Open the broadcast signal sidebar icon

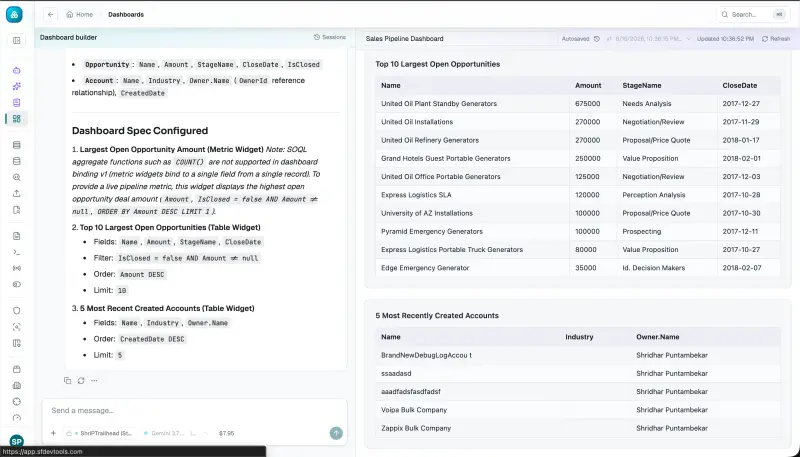[x=17, y=268]
